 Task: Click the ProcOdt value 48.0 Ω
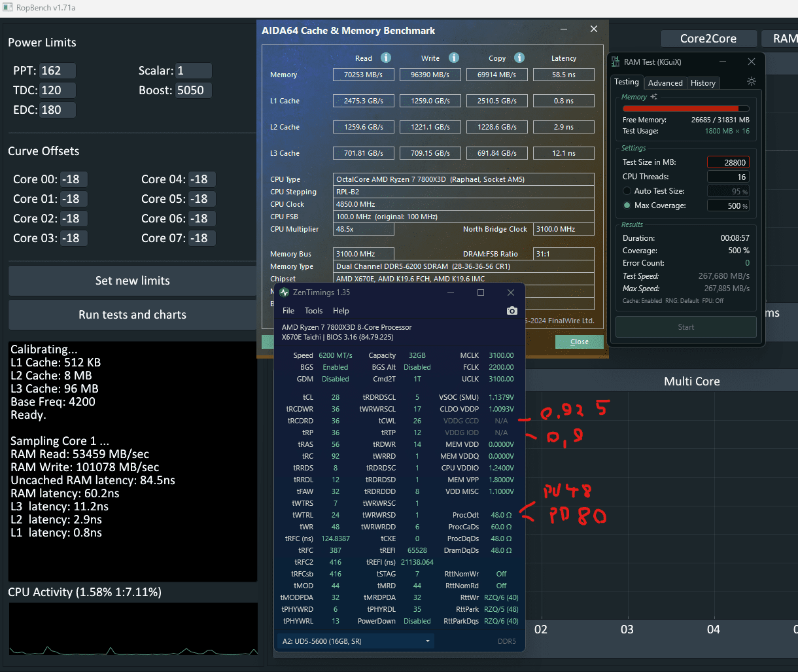coord(501,515)
